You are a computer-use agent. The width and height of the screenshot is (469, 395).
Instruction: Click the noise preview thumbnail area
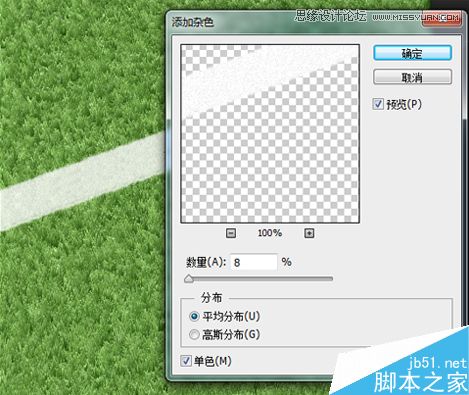[270, 133]
